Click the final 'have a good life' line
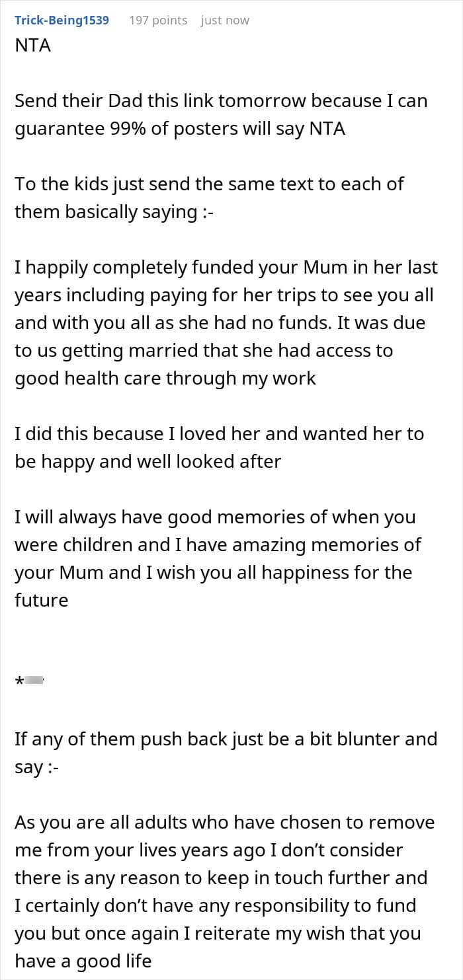This screenshot has width=463, height=980. pos(83,961)
